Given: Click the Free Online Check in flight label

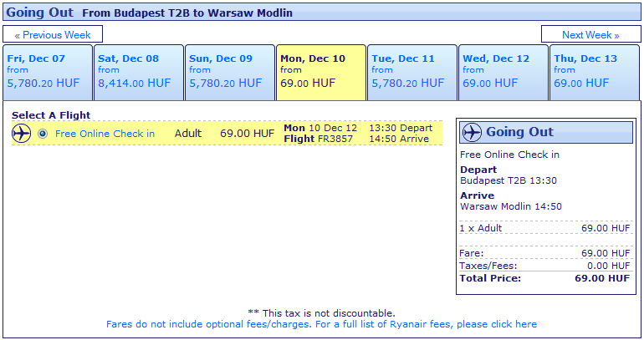Looking at the screenshot, I should coord(105,134).
